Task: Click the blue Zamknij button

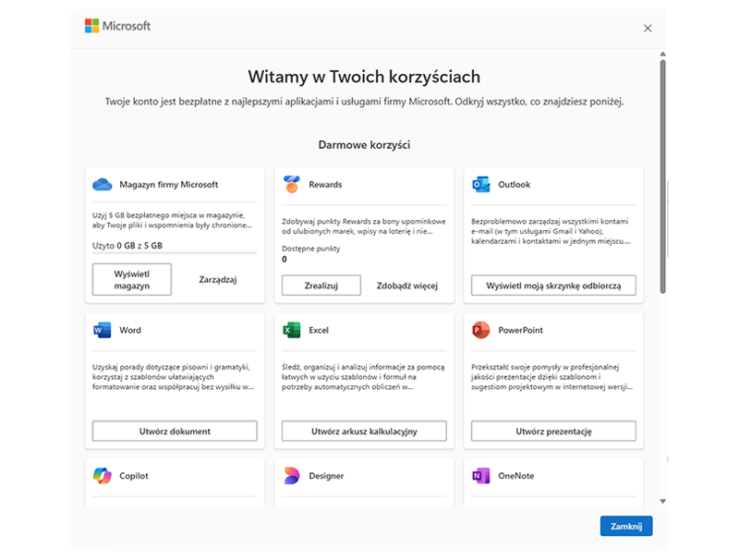Action: click(626, 526)
